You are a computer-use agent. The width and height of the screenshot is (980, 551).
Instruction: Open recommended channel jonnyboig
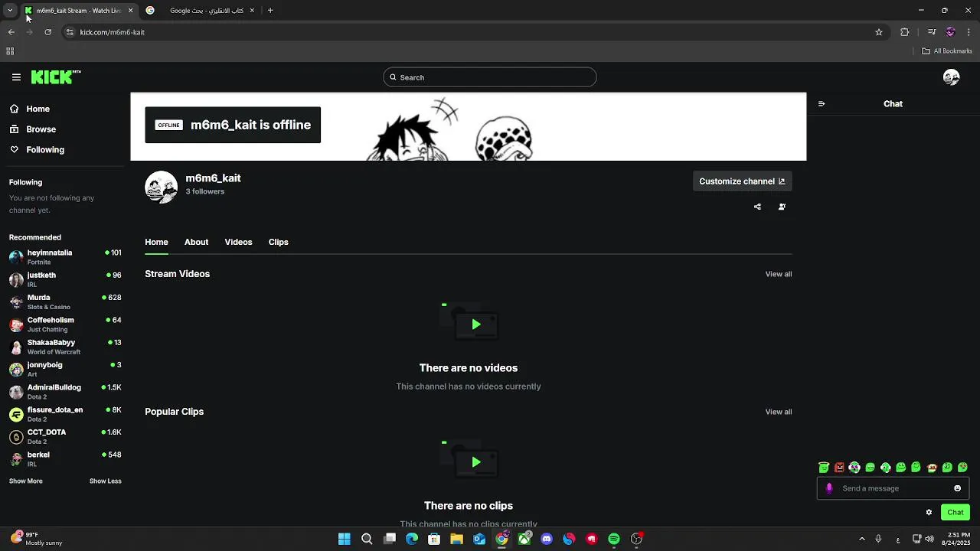click(65, 369)
